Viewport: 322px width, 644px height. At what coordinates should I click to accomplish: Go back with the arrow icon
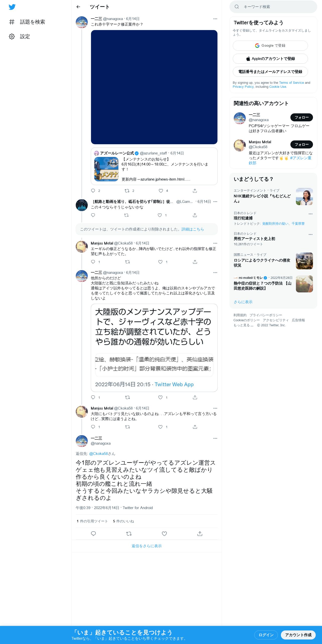78,7
